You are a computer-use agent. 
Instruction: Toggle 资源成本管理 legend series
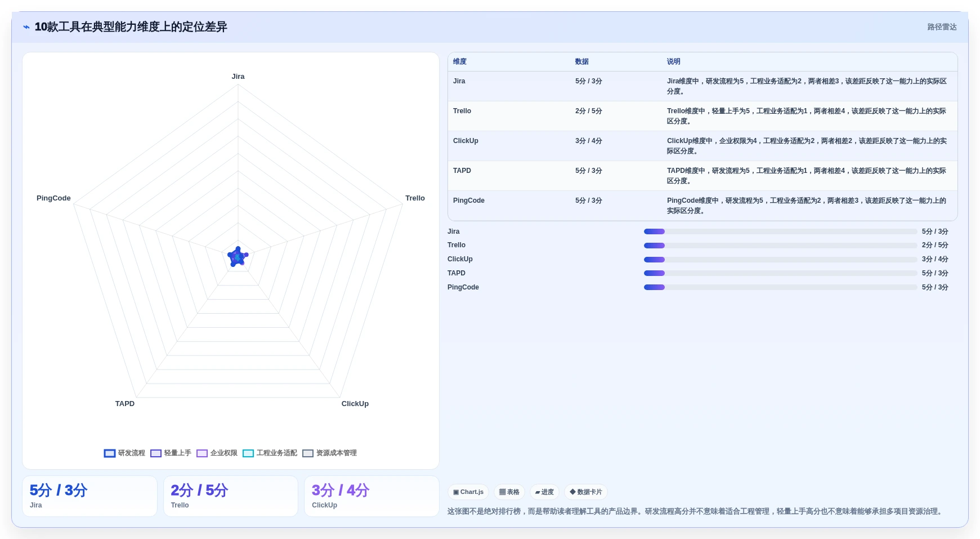pos(329,453)
